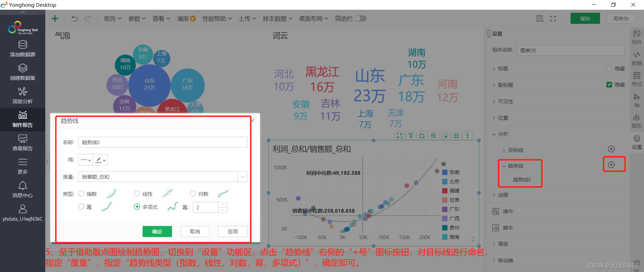Open the 性能帮助 menu
Image resolution: width=644 pixels, height=272 pixels.
(x=217, y=19)
